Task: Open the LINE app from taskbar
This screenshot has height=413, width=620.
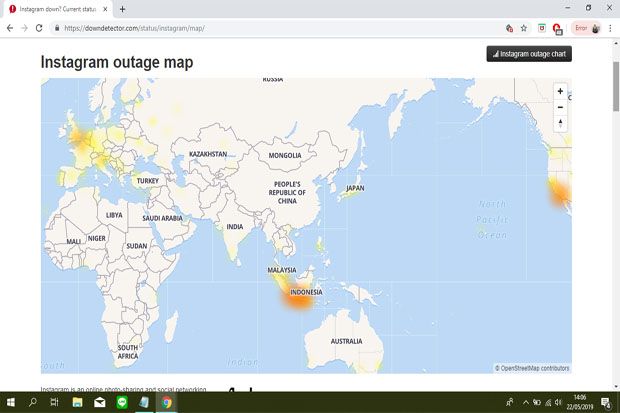Action: (x=122, y=402)
